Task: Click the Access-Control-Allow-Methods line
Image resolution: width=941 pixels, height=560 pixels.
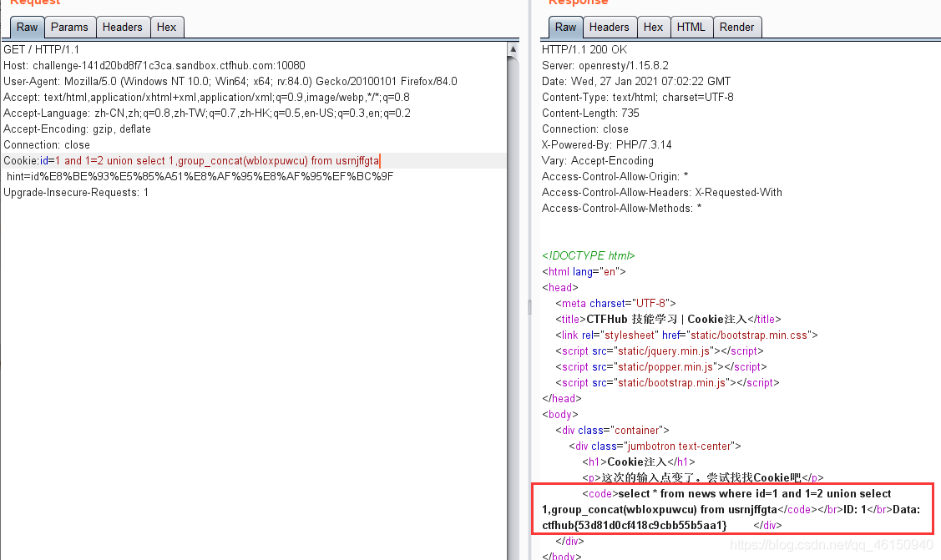Action: pos(622,209)
